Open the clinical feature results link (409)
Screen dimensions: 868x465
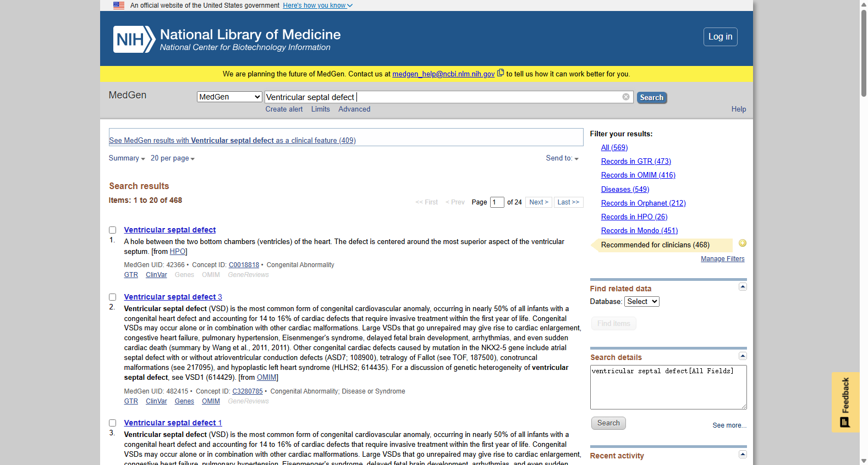coord(232,141)
